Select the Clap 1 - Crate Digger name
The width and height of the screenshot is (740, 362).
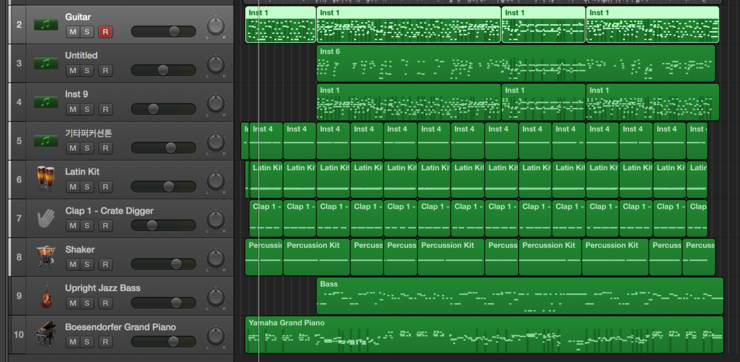[109, 210]
